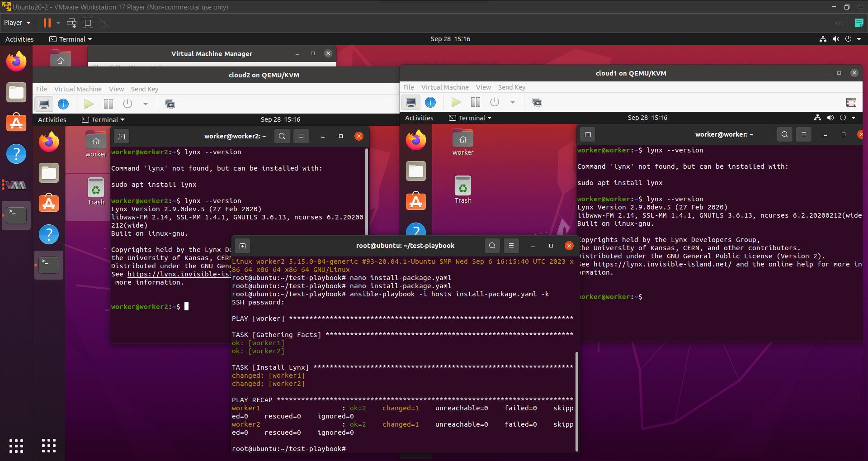Click lynx.invisible-island link in worker2 terminal
Image resolution: width=868 pixels, height=461 pixels.
pos(179,274)
